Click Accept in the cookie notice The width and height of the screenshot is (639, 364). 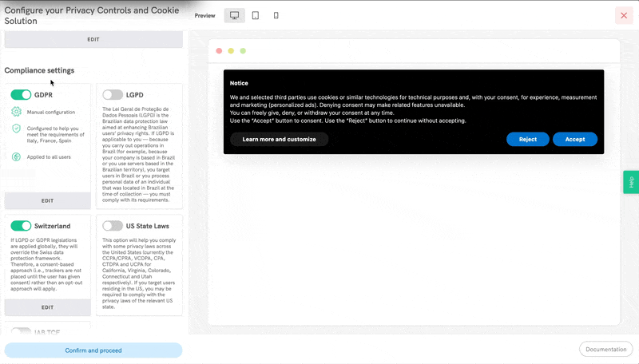[575, 139]
